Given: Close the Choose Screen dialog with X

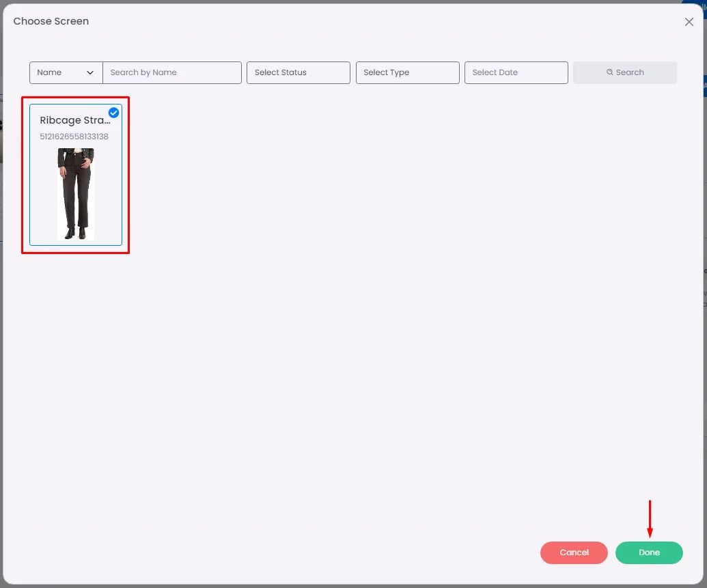Looking at the screenshot, I should [689, 22].
